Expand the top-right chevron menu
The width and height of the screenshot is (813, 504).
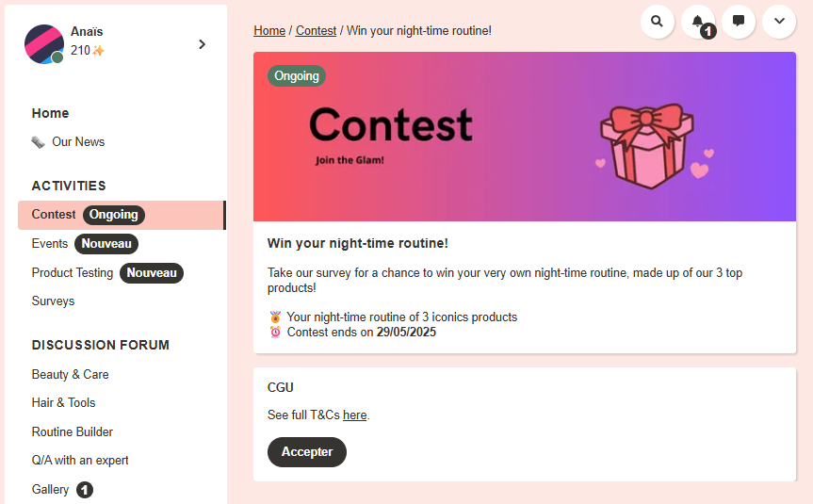click(779, 21)
